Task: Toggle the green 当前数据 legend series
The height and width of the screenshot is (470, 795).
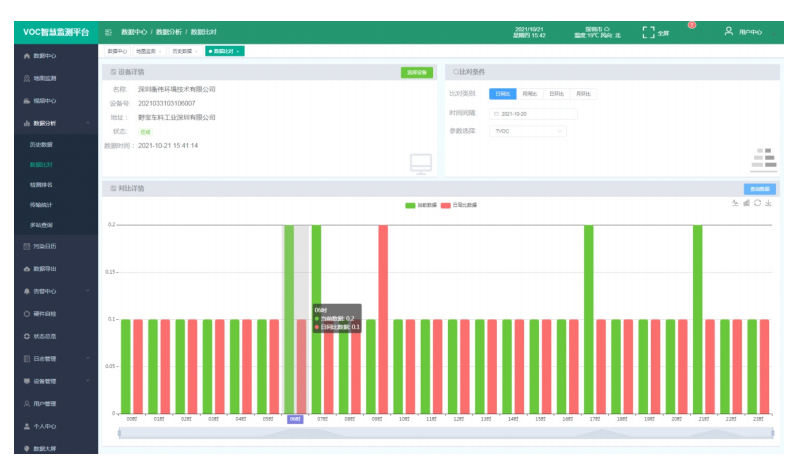Action: tap(421, 205)
